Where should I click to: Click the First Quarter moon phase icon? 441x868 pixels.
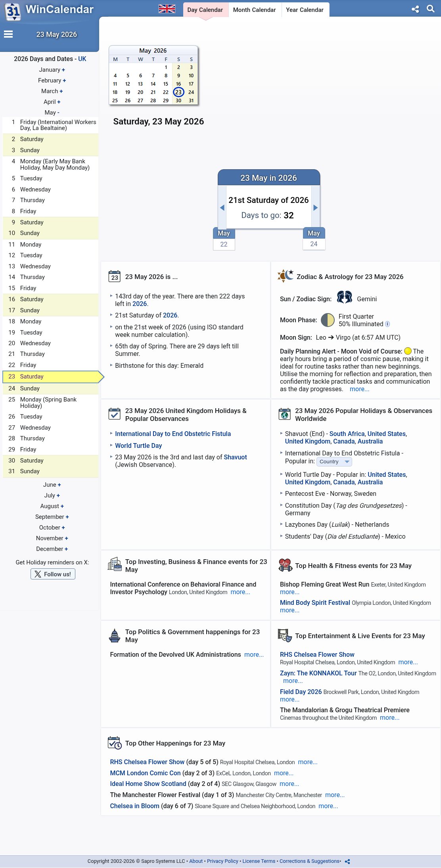coord(328,320)
